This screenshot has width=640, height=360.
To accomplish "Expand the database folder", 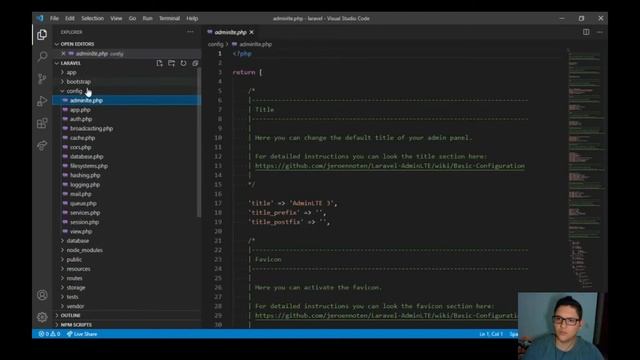I will tap(78, 241).
